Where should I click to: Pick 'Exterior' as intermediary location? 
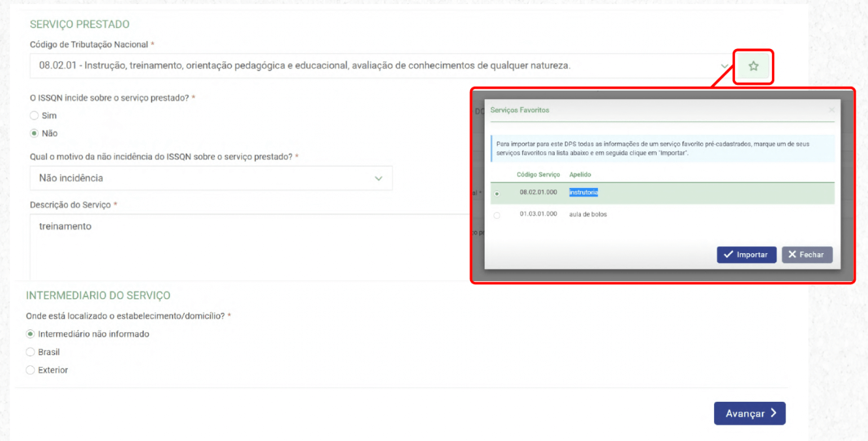point(30,370)
